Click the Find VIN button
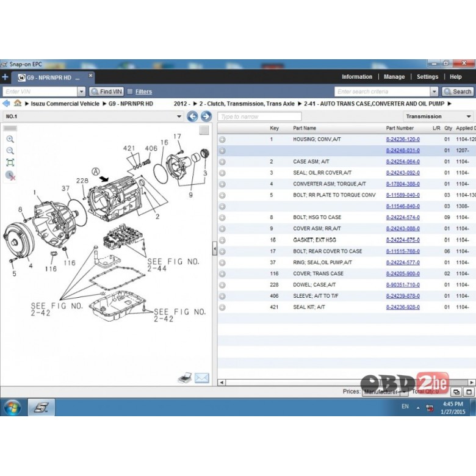This screenshot has height=476, width=476. (x=107, y=92)
